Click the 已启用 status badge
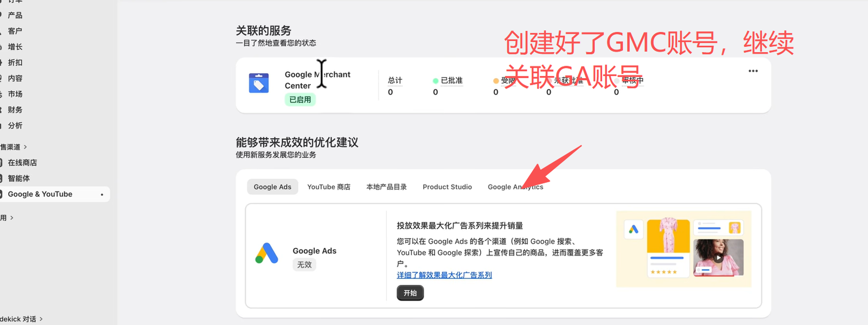Viewport: 868px width, 325px height. (x=300, y=100)
